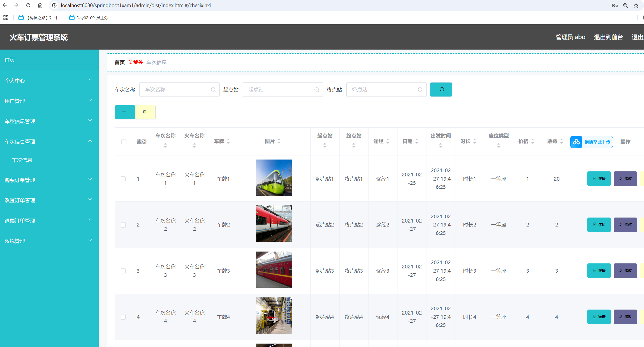
Task: Expand the 用户管理 menu
Action: click(49, 101)
